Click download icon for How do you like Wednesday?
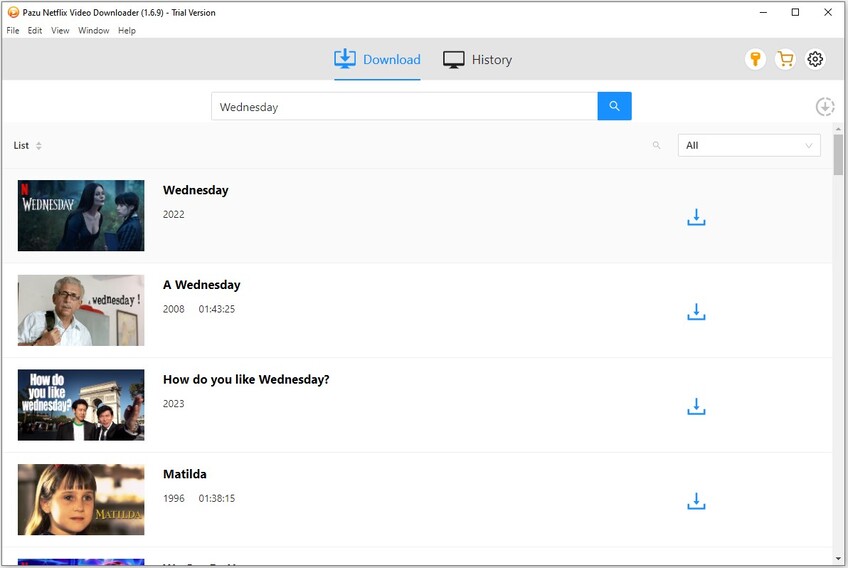Image resolution: width=848 pixels, height=568 pixels. [696, 406]
